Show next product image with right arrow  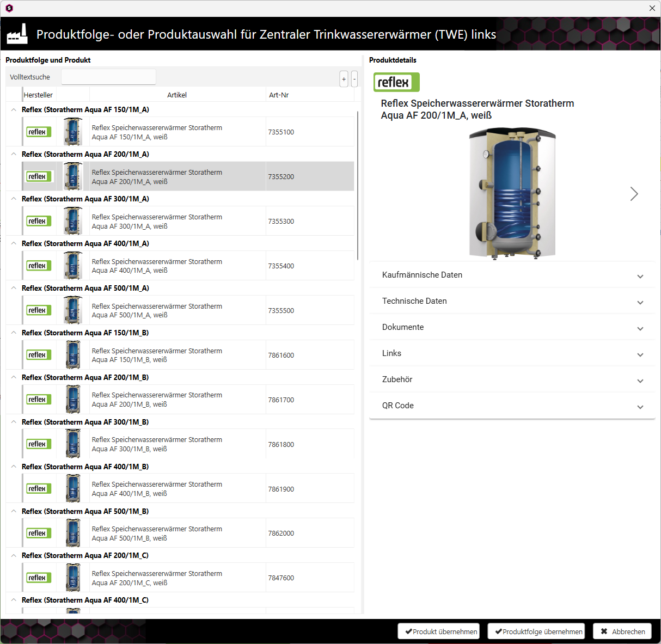pos(634,194)
